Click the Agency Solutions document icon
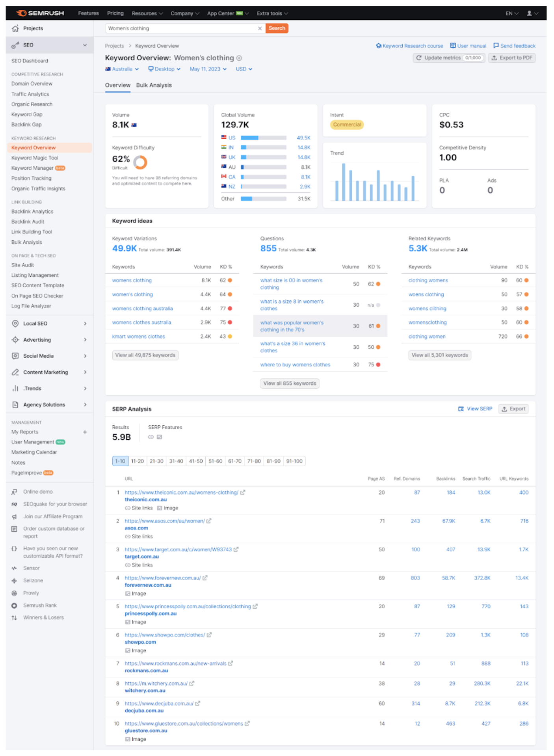The image size is (554, 756). pyautogui.click(x=15, y=405)
